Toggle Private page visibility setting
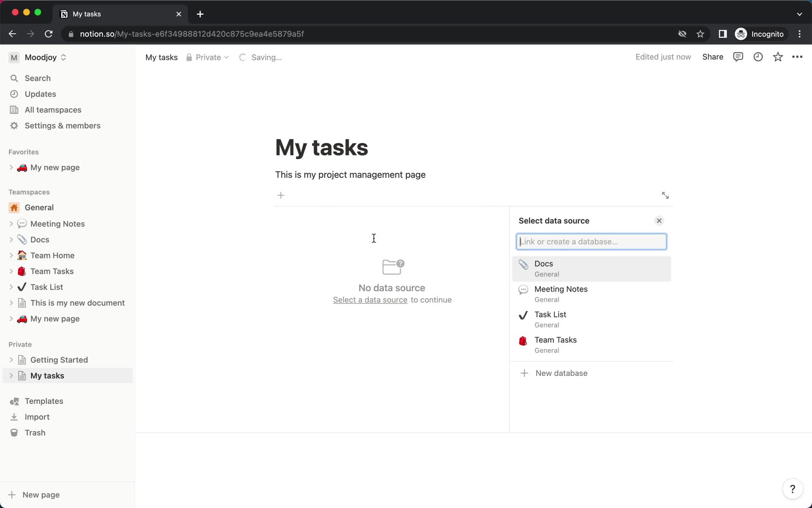This screenshot has height=508, width=812. click(x=208, y=57)
